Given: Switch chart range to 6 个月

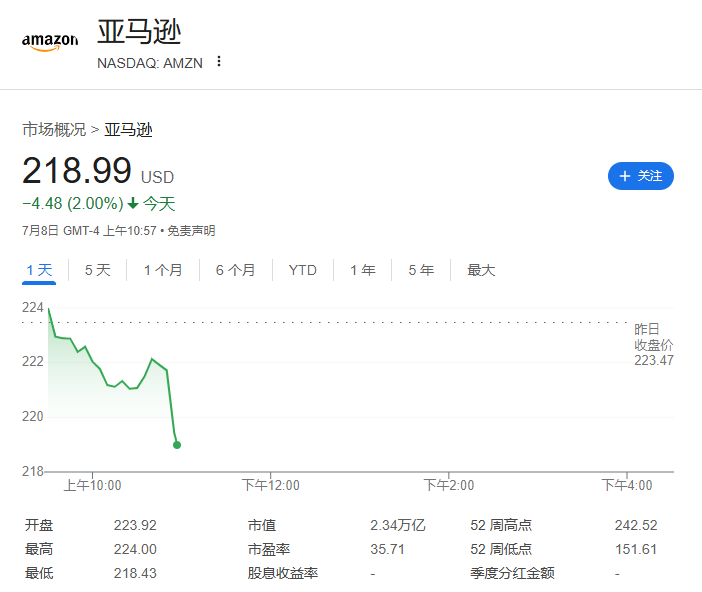Looking at the screenshot, I should pos(235,270).
